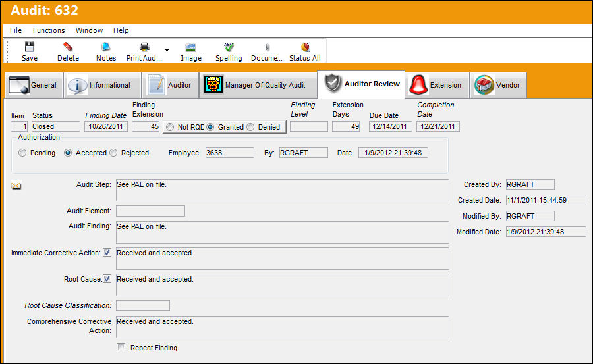
Task: Click the Modified Date field
Action: (x=546, y=232)
